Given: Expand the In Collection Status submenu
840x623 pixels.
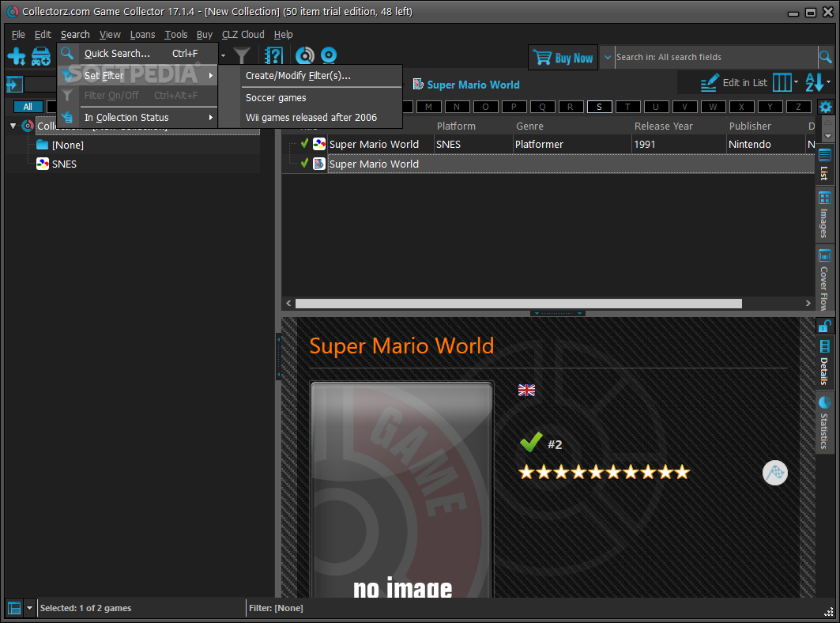Looking at the screenshot, I should click(x=137, y=118).
